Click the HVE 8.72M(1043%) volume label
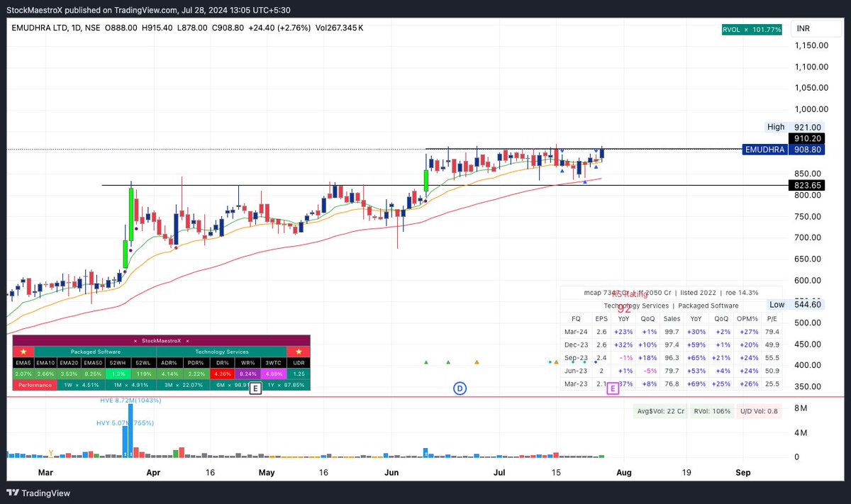The height and width of the screenshot is (504, 851). [130, 401]
